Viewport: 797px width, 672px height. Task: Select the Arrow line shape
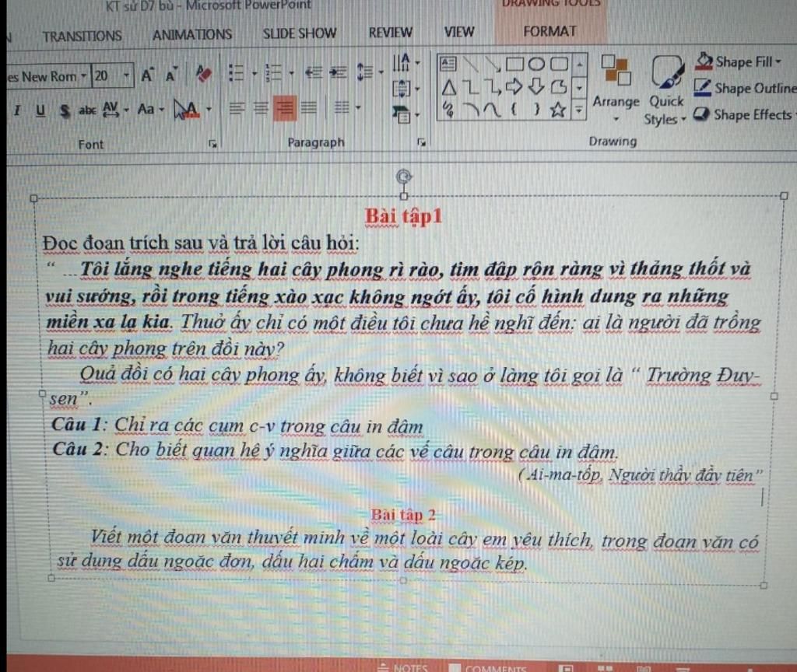pos(492,64)
